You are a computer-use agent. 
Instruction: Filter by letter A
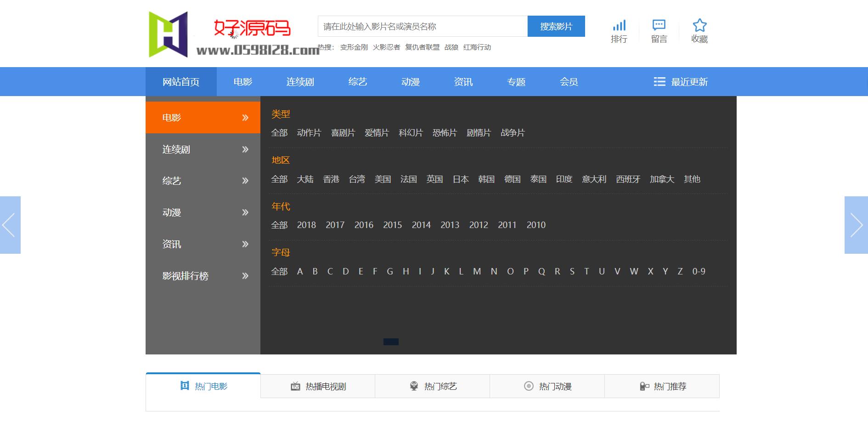click(x=300, y=271)
